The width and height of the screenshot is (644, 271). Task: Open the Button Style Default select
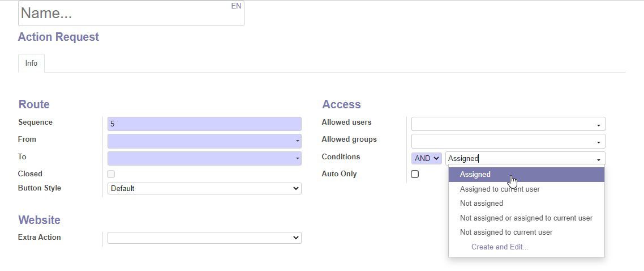(x=204, y=188)
